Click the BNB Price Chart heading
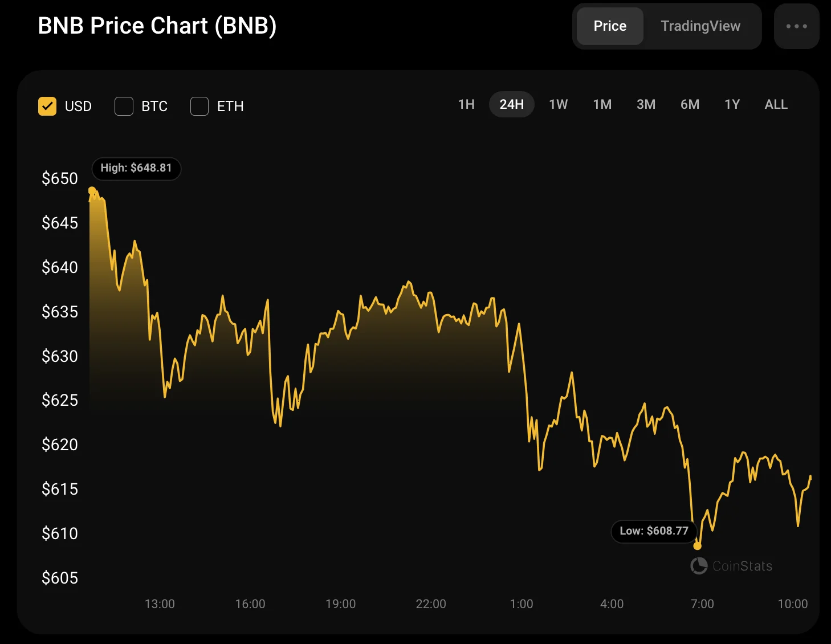 coord(157,26)
